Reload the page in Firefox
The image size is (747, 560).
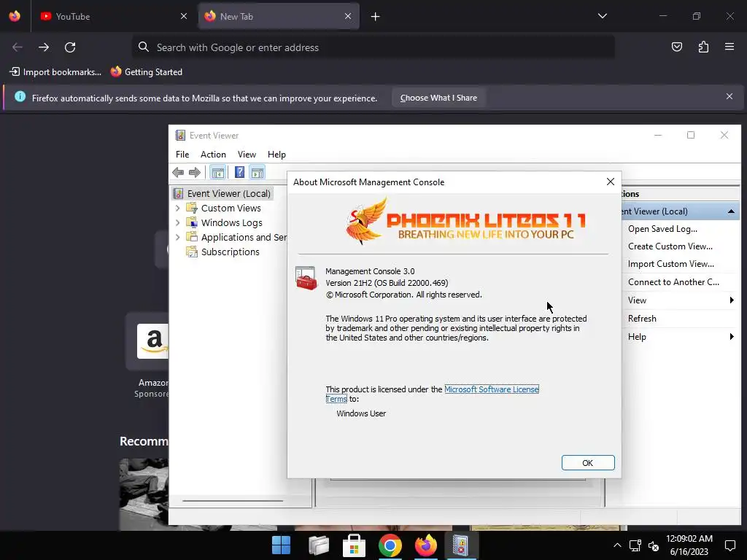(70, 47)
